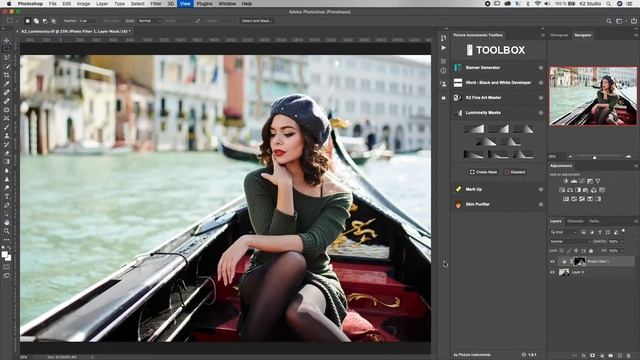Switch to the Paths tab

coord(594,221)
